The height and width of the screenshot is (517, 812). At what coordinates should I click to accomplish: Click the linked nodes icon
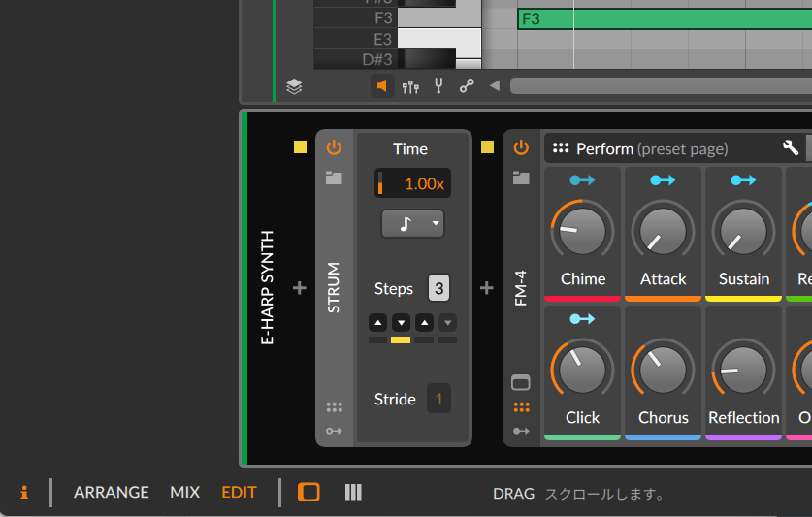point(467,86)
